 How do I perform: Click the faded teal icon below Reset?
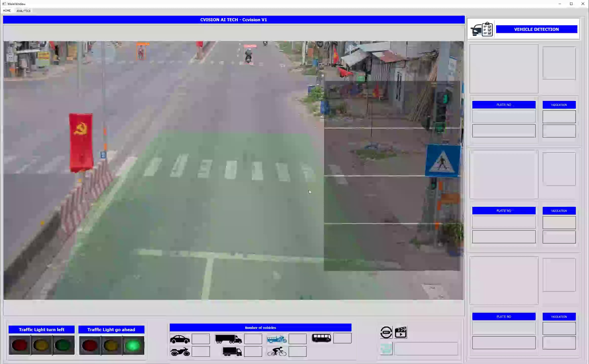click(386, 349)
